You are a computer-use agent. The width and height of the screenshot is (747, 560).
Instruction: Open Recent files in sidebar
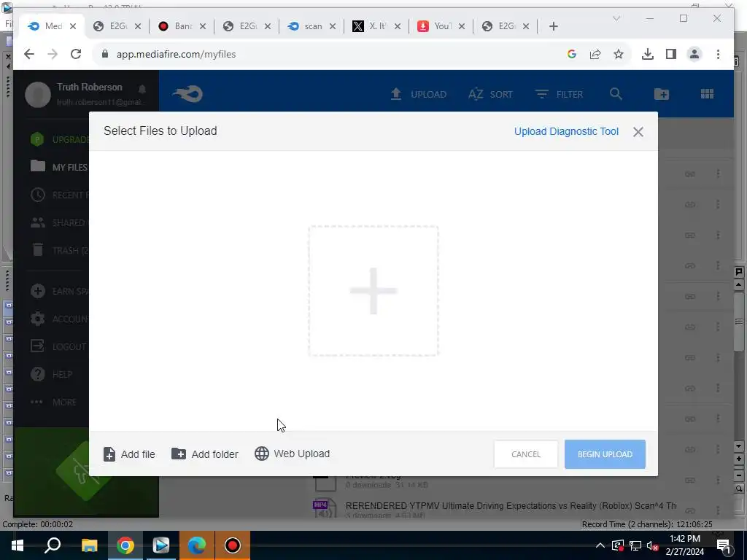tap(60, 195)
